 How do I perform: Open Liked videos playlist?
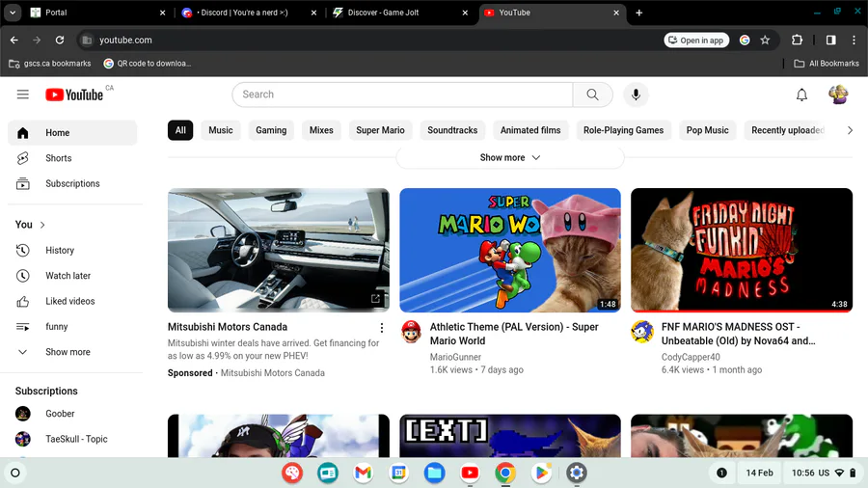[x=72, y=301]
